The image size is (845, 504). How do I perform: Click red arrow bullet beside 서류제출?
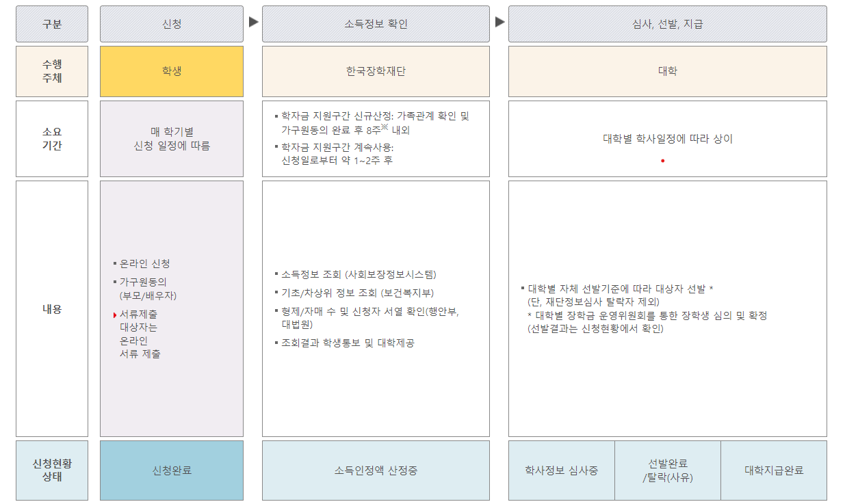point(115,315)
